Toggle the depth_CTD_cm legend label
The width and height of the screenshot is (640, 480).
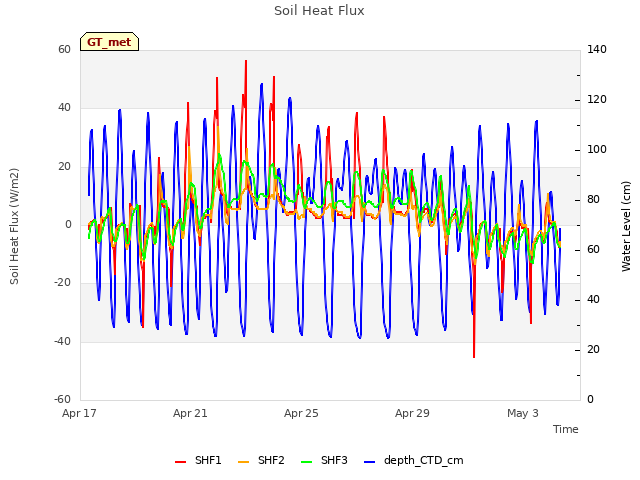(x=424, y=461)
